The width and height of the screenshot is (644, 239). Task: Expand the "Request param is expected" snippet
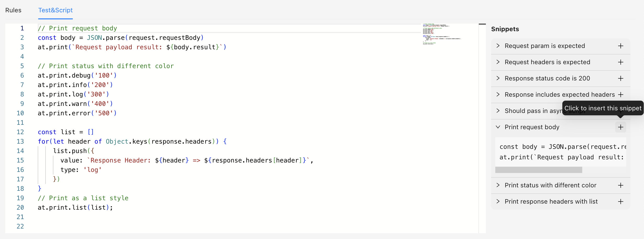coord(498,46)
